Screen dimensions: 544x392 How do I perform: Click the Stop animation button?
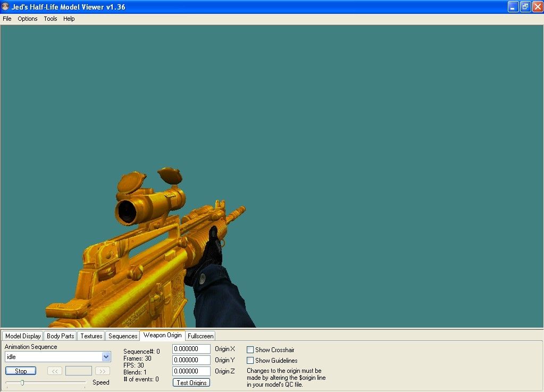(21, 371)
